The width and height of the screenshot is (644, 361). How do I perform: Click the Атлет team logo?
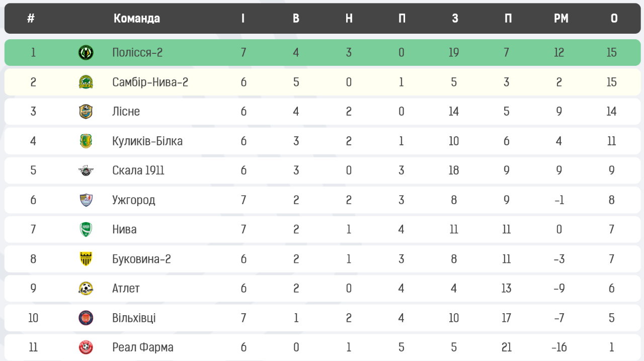tap(86, 288)
